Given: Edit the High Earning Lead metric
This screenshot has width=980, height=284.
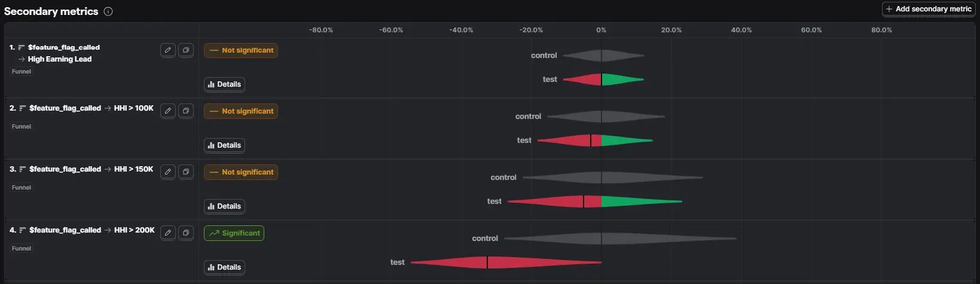Looking at the screenshot, I should tap(168, 50).
